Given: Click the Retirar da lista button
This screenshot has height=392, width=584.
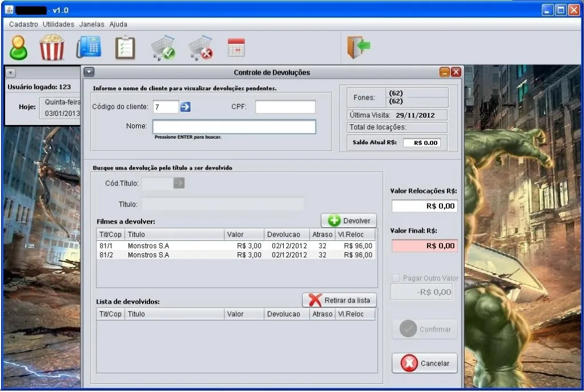Looking at the screenshot, I should [x=339, y=300].
